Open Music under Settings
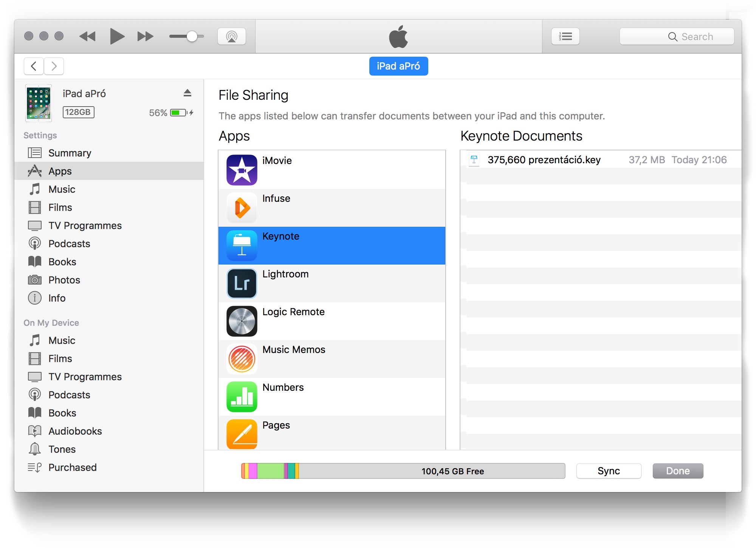The width and height of the screenshot is (756, 548). coord(109,189)
